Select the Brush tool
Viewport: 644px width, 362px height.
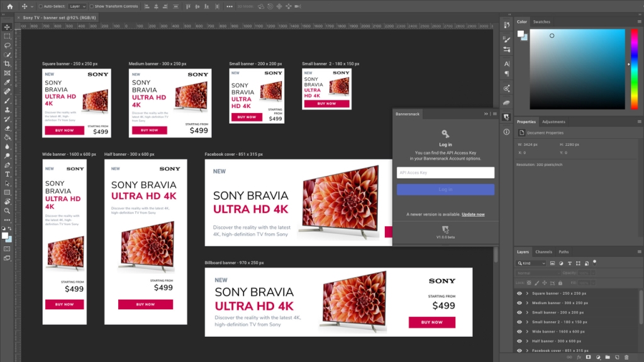(x=7, y=101)
